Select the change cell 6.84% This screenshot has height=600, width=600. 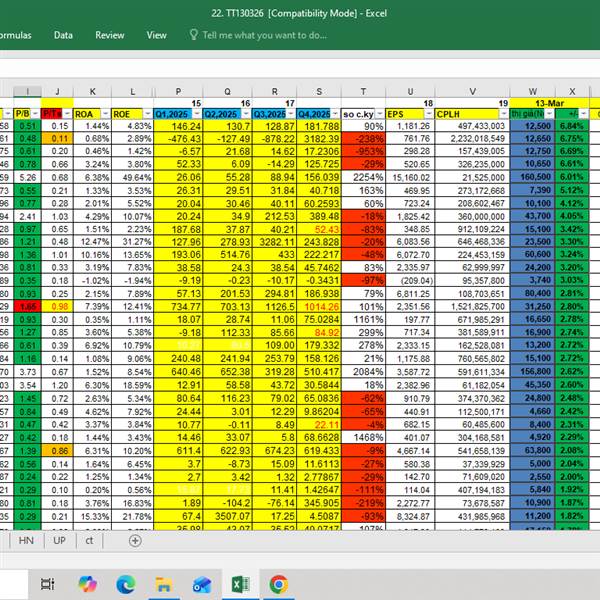[572, 126]
